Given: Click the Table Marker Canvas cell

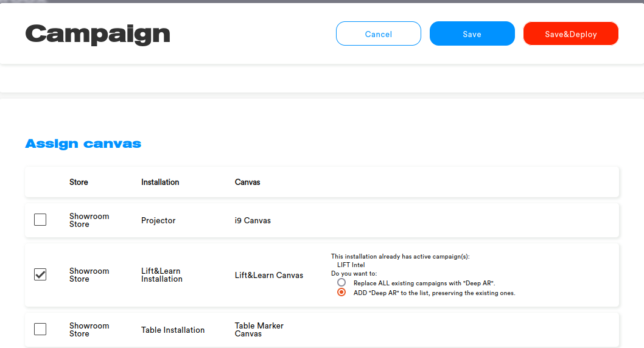Looking at the screenshot, I should 259,330.
